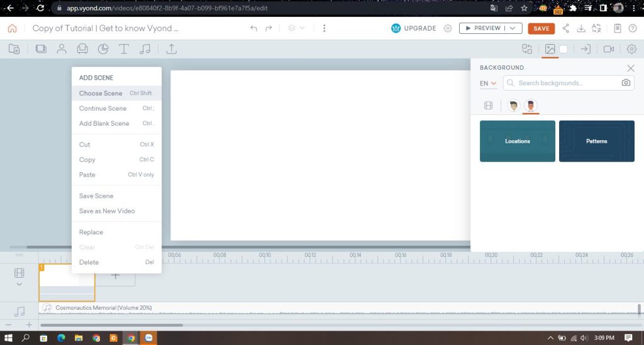Open the Character library icon
Image resolution: width=644 pixels, height=345 pixels.
[62, 49]
